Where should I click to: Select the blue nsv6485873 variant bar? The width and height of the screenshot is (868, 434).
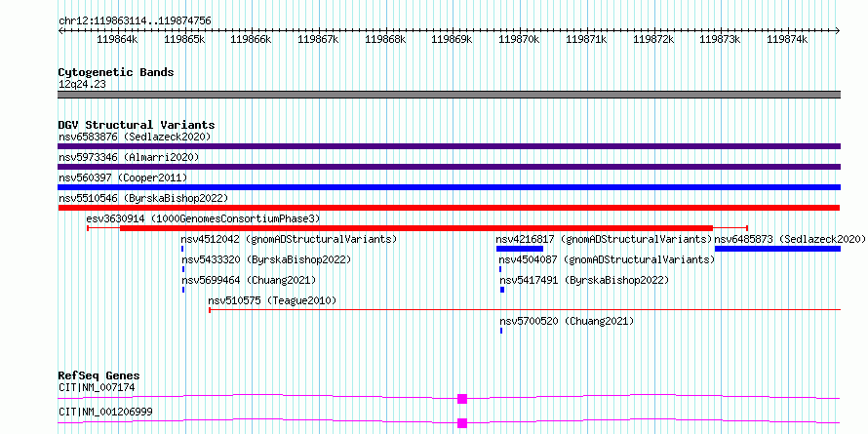777,249
